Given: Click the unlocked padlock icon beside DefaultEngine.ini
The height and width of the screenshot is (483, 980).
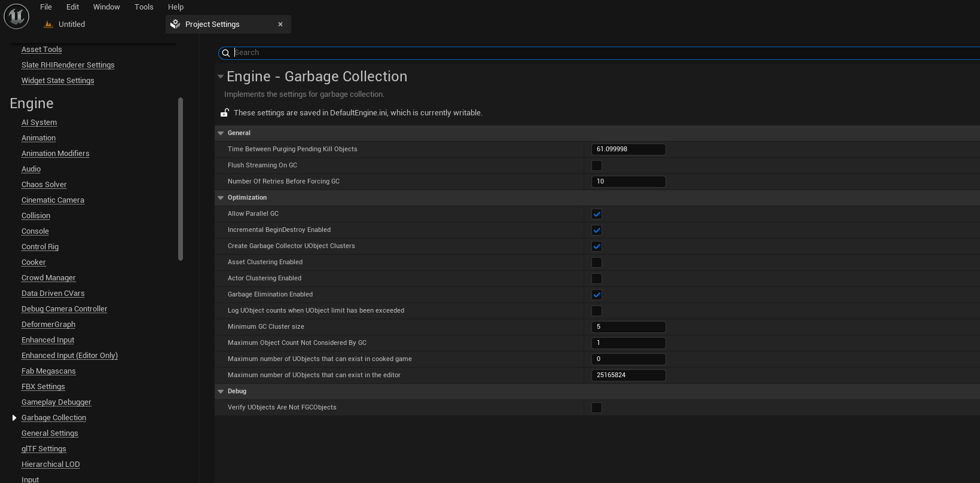Looking at the screenshot, I should (x=225, y=112).
